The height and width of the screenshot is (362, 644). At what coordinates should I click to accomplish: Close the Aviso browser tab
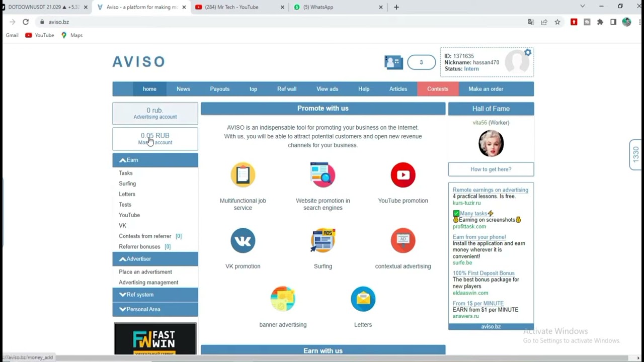point(184,7)
